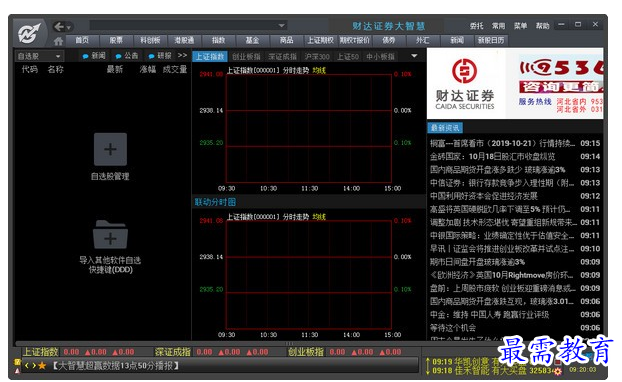Click the orange star icon in ticker

tap(42, 365)
